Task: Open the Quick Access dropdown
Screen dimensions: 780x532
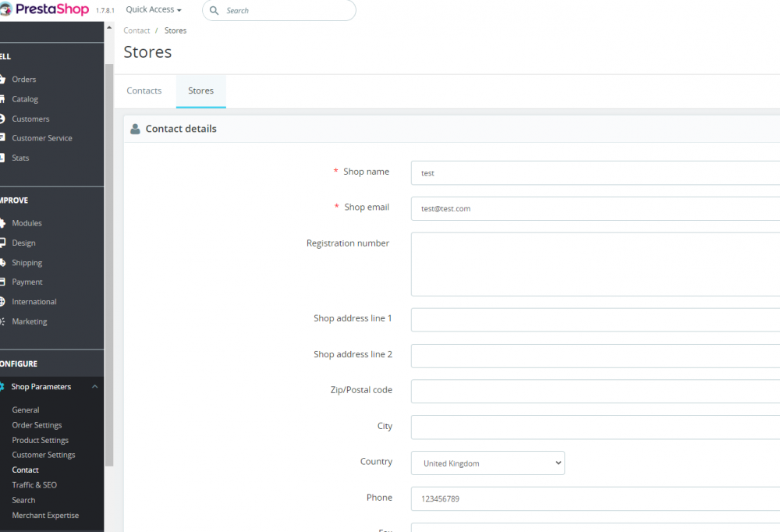Action: 154,10
